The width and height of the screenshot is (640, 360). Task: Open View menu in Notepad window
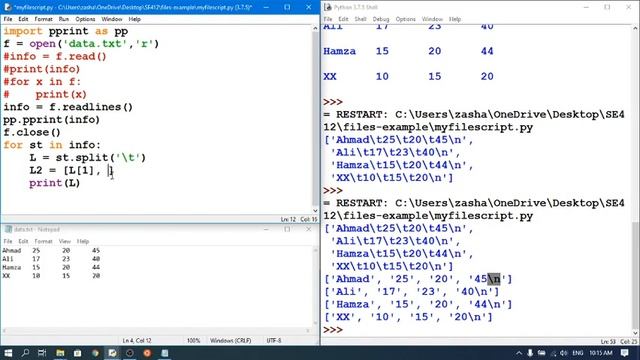point(64,241)
